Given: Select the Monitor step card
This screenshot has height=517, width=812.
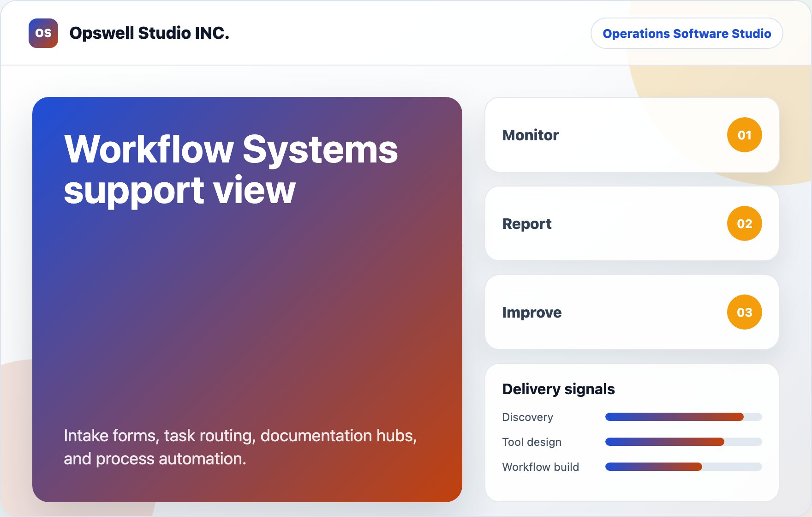Looking at the screenshot, I should (632, 135).
